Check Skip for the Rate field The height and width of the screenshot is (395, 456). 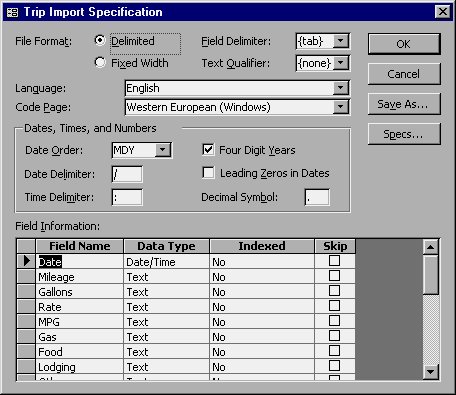tap(334, 305)
